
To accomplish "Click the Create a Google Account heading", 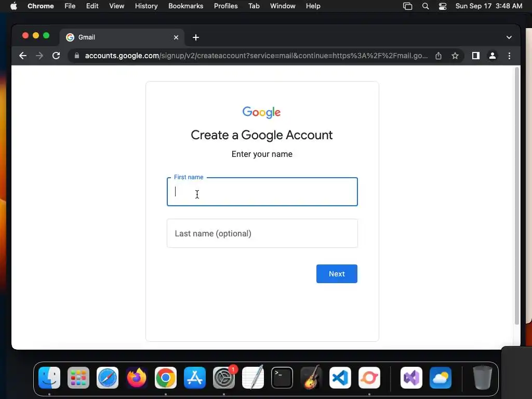I will coord(262,135).
